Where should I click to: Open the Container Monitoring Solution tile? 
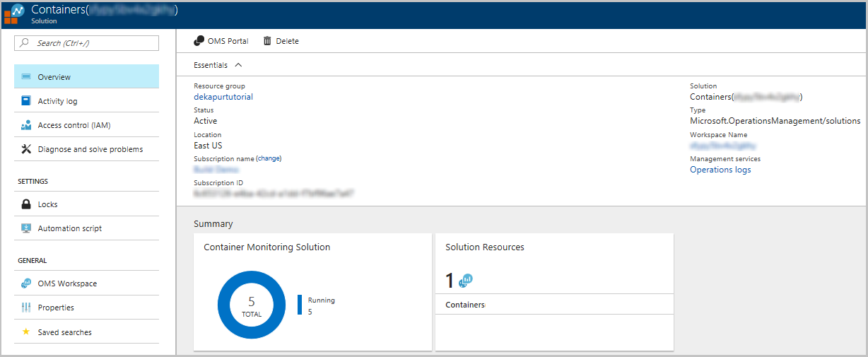point(312,292)
